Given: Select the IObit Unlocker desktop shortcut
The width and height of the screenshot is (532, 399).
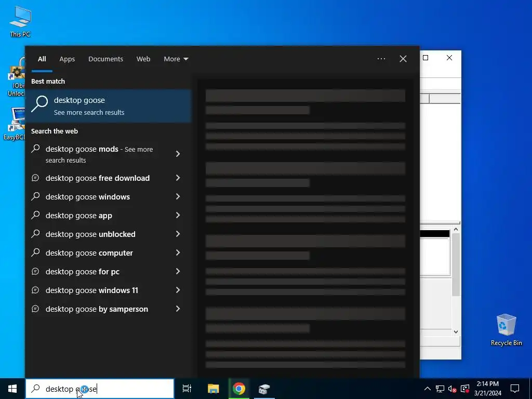Looking at the screenshot, I should click(16, 77).
